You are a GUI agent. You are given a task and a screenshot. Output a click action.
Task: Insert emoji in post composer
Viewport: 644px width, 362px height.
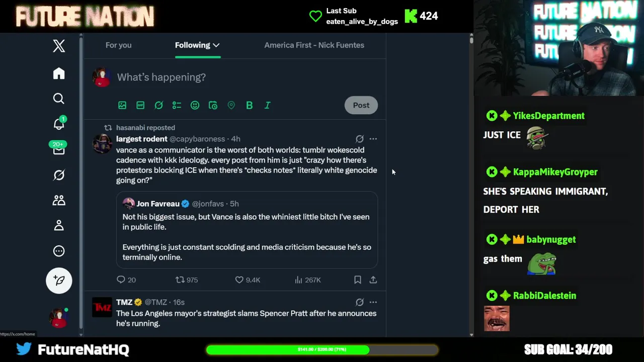tap(195, 105)
